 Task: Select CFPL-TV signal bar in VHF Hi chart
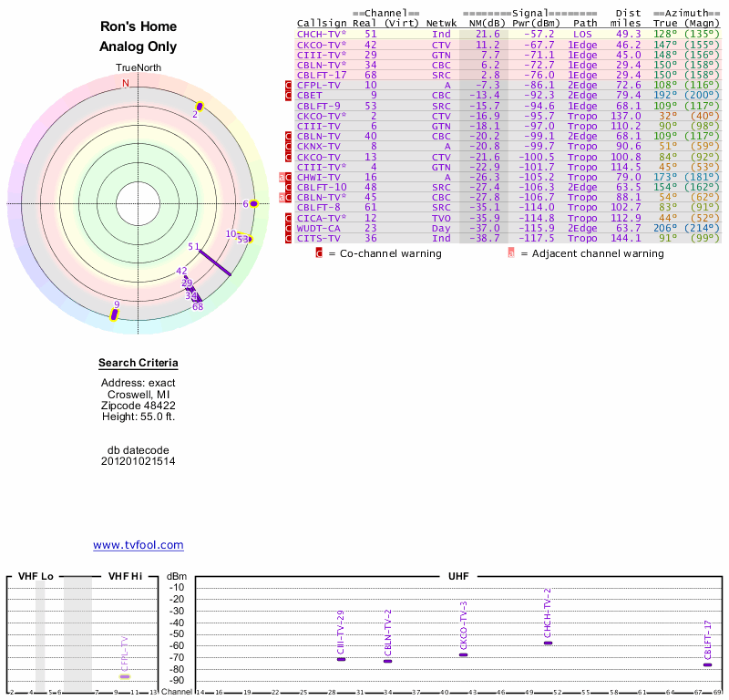click(x=125, y=676)
